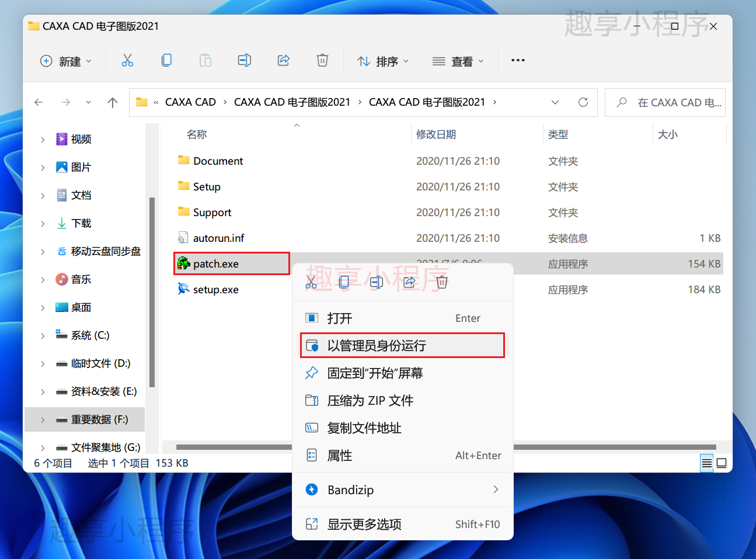Expand the Downloads tree node
756x559 pixels.
tap(43, 224)
